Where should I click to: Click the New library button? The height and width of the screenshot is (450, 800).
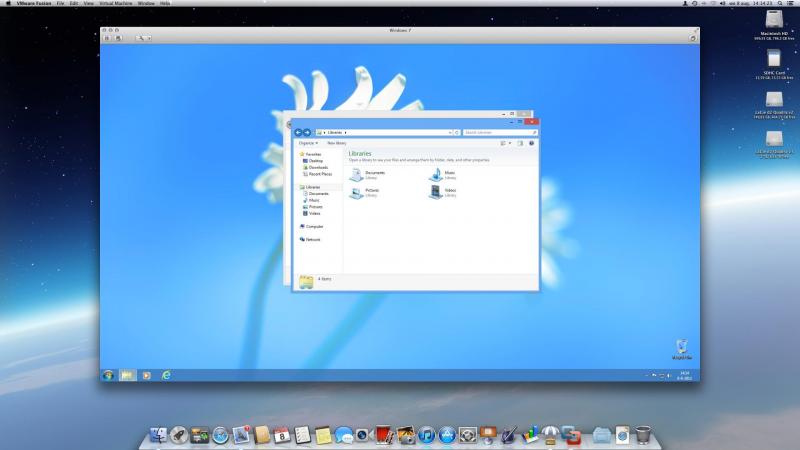[x=337, y=143]
